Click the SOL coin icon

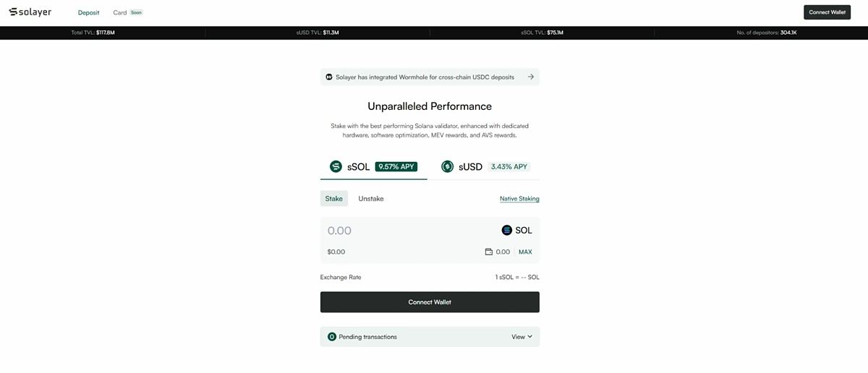click(x=507, y=230)
